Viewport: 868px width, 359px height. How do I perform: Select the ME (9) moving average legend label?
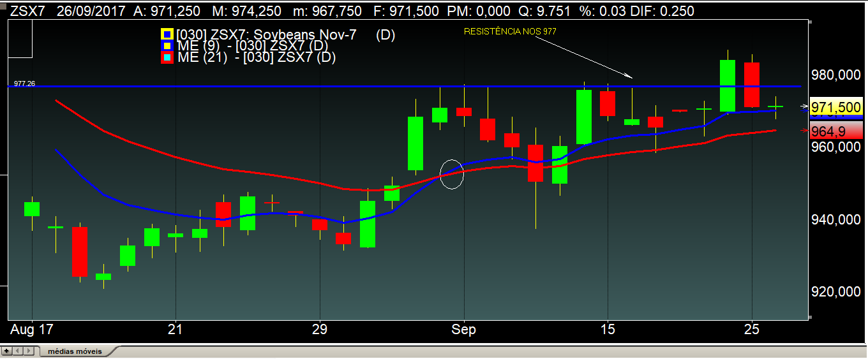pos(253,46)
